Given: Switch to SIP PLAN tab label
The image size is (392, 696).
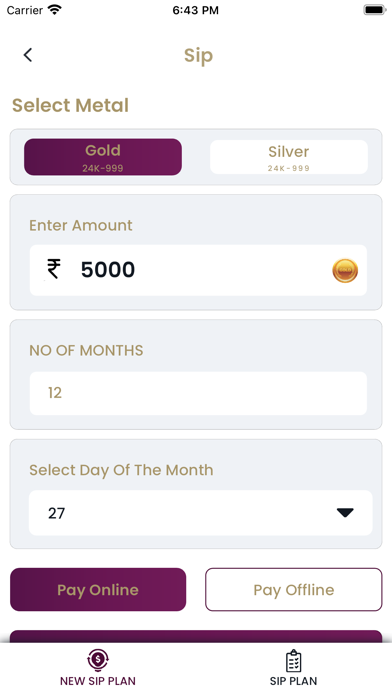Looking at the screenshot, I should [293, 681].
